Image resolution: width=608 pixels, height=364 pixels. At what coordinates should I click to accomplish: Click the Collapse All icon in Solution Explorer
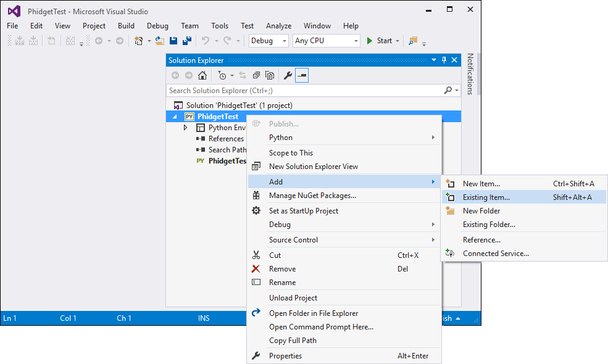coord(256,75)
